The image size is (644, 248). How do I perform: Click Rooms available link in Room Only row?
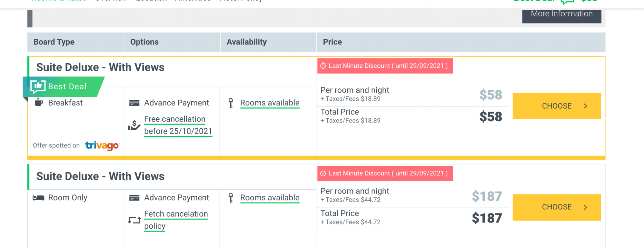coord(270,198)
